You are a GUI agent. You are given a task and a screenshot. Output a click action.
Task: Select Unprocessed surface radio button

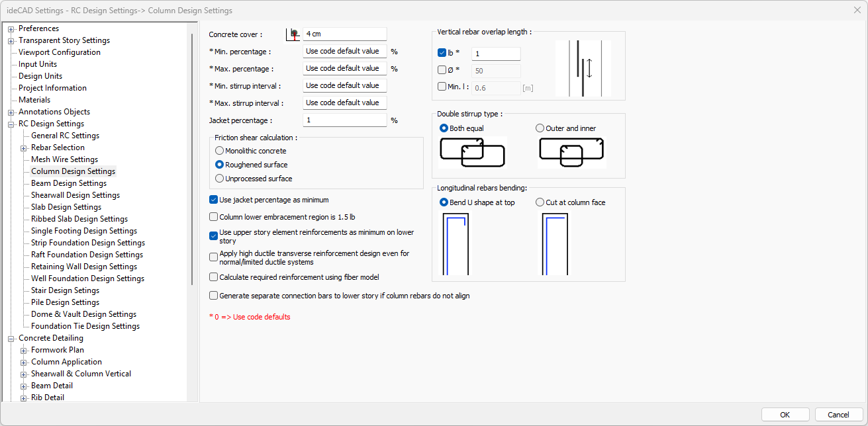[x=219, y=179]
